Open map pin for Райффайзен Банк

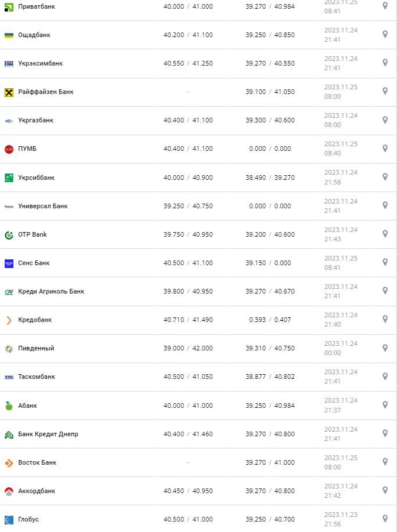(385, 91)
